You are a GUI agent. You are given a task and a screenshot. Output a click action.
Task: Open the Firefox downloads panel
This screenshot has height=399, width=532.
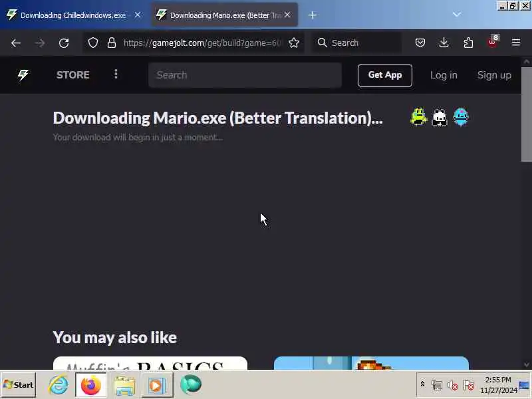[x=444, y=43]
